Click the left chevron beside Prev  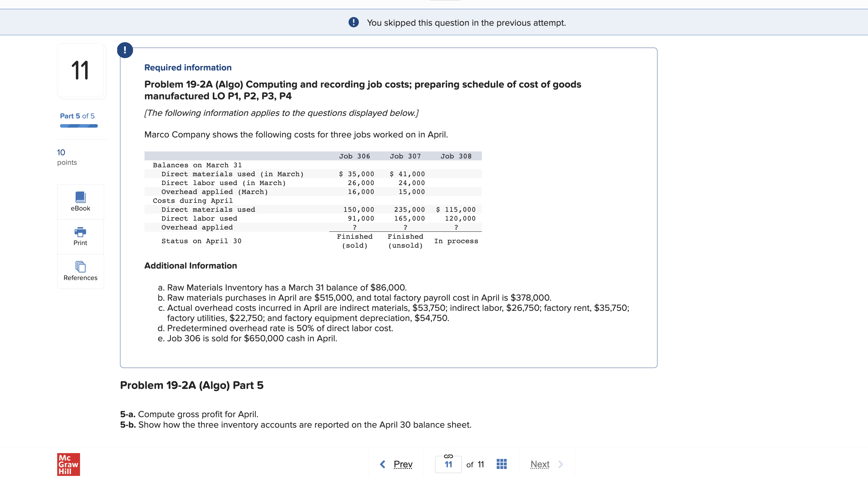pos(383,464)
